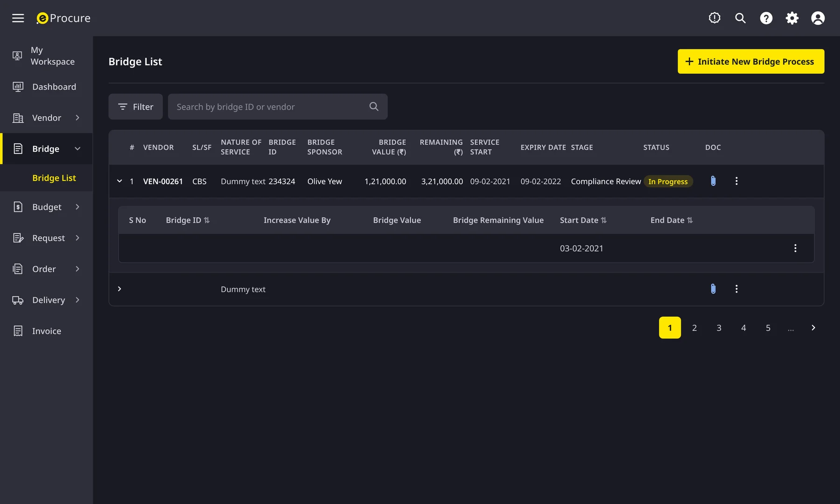The width and height of the screenshot is (840, 504).
Task: Collapse the VEN-00261 row chevron
Action: [119, 181]
